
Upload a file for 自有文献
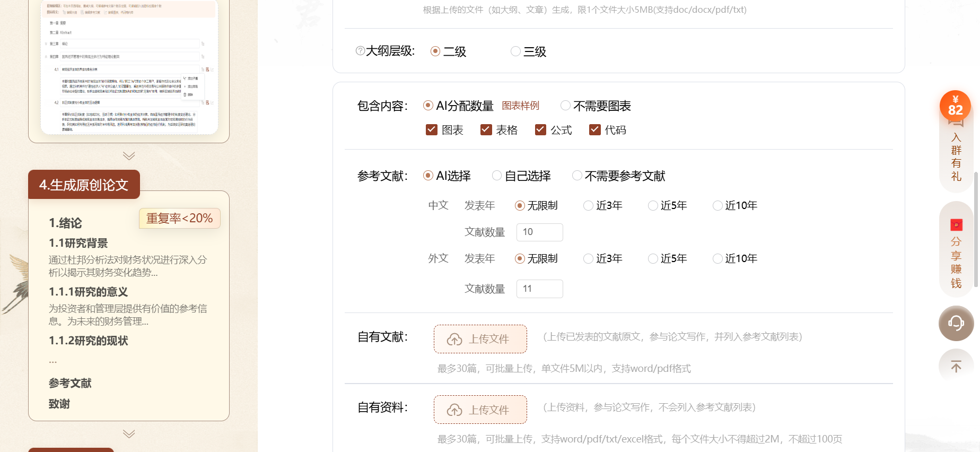pos(480,339)
